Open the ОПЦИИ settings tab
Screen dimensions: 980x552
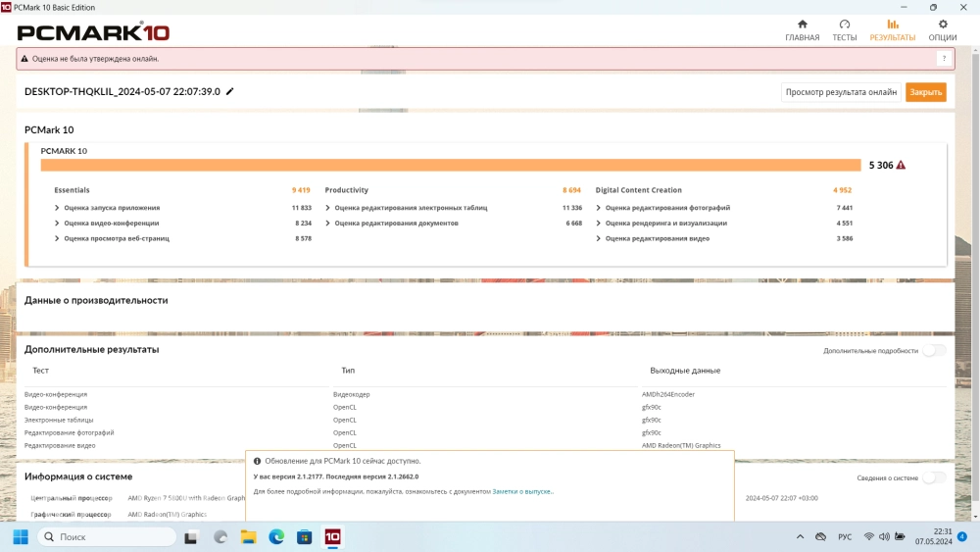tap(943, 30)
